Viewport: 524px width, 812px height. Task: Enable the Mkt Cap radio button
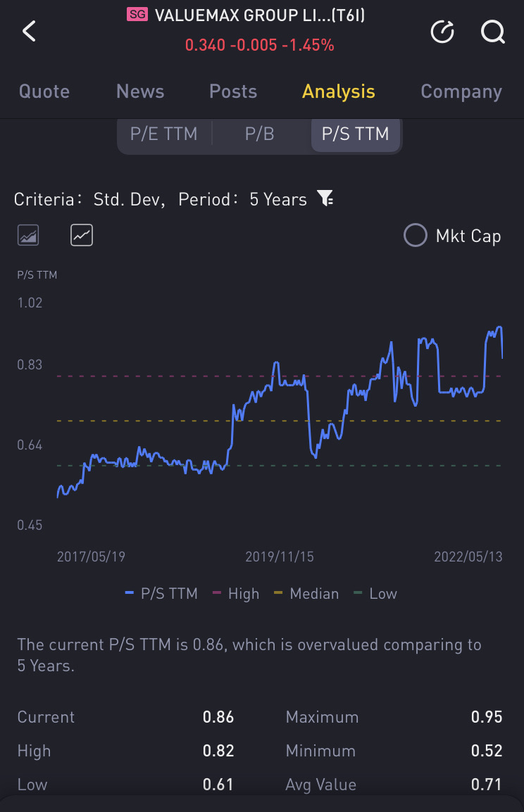416,236
